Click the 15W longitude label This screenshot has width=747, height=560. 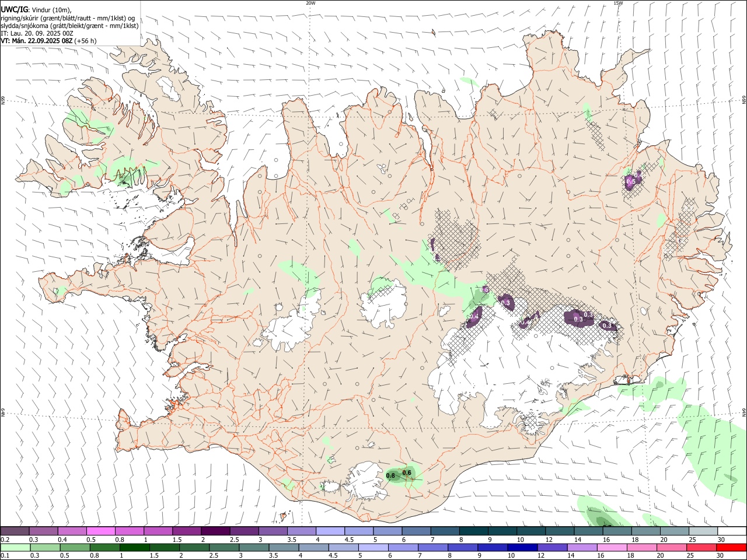click(618, 3)
